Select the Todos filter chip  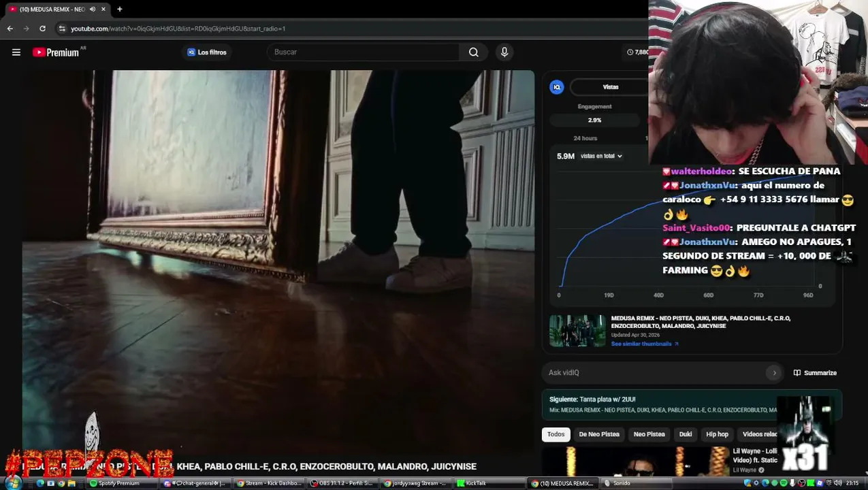(556, 434)
